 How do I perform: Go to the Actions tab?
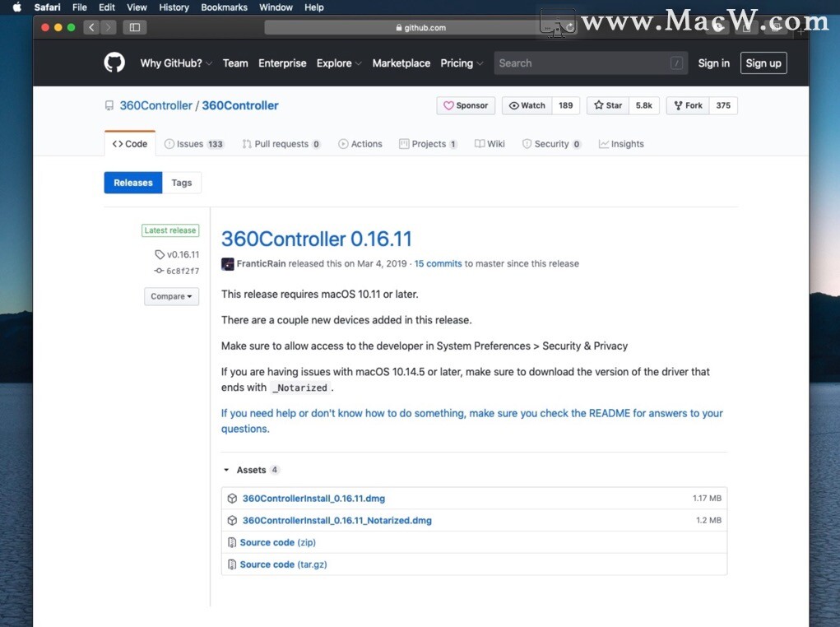click(360, 144)
